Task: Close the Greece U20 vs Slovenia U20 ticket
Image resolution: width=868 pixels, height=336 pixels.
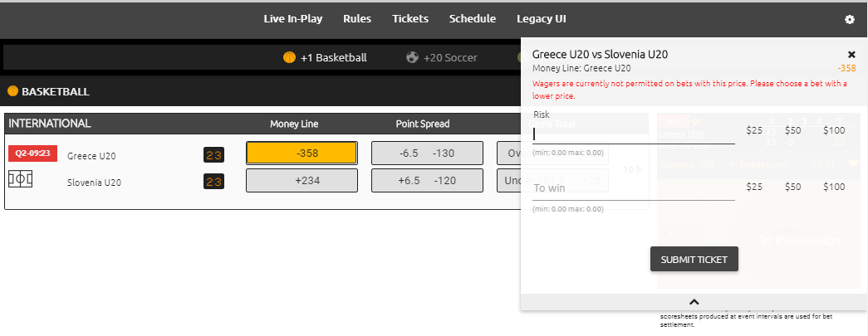Action: [851, 55]
